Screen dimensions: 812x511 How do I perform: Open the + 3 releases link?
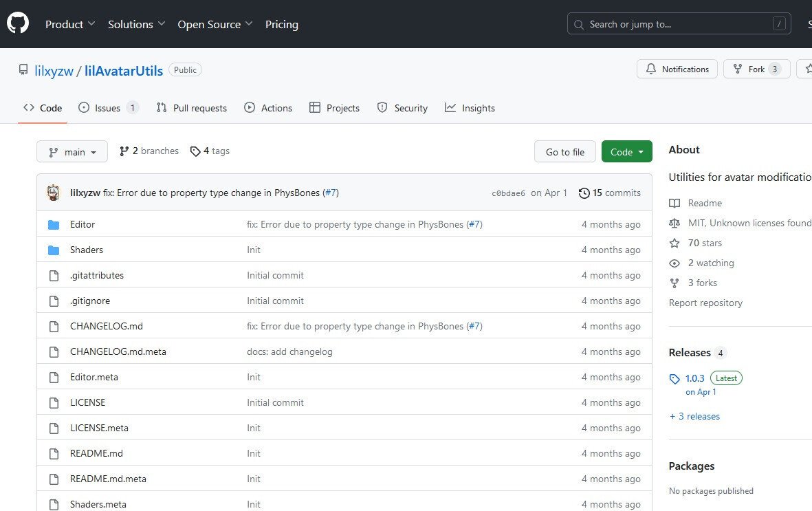(694, 416)
